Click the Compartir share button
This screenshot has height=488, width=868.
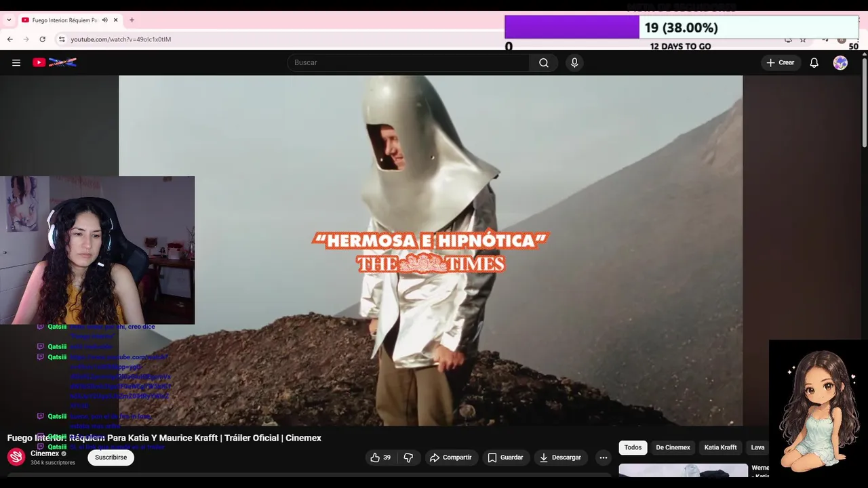pyautogui.click(x=451, y=457)
